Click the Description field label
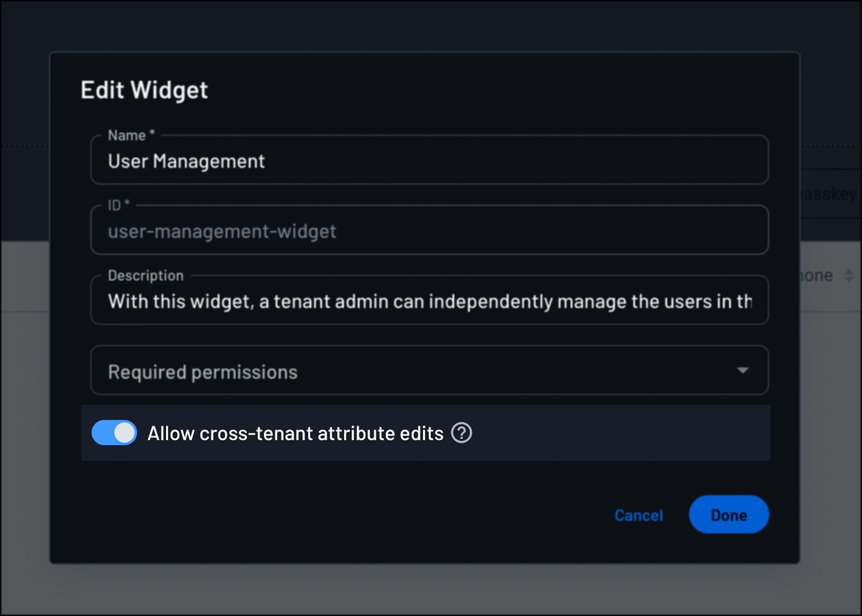The image size is (862, 616). click(146, 276)
